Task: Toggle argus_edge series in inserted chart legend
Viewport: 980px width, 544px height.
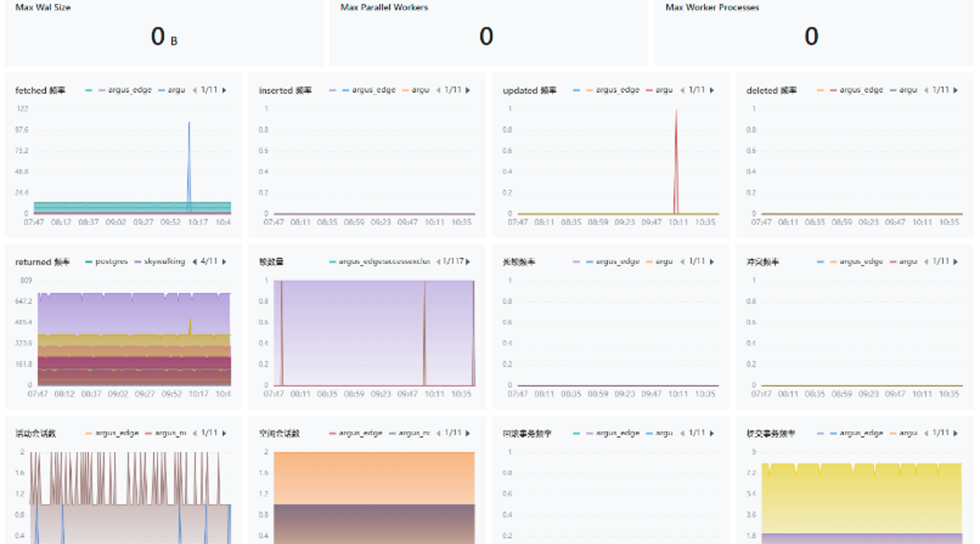Action: [369, 90]
